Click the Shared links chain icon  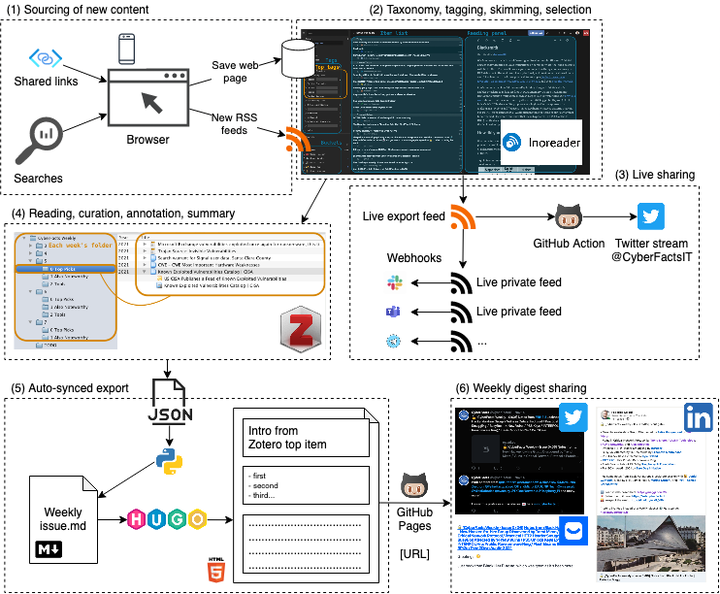(x=47, y=58)
